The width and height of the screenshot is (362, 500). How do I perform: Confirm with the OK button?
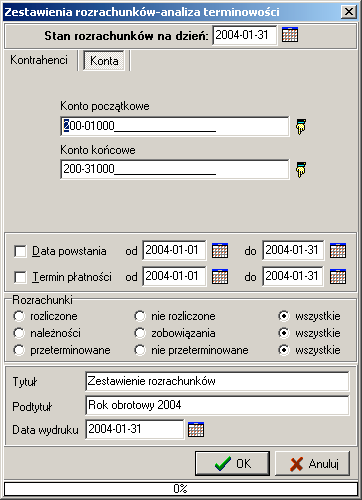click(x=232, y=463)
